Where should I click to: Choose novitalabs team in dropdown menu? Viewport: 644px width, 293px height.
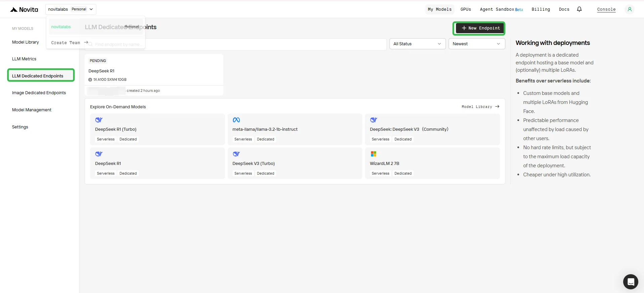click(x=96, y=27)
